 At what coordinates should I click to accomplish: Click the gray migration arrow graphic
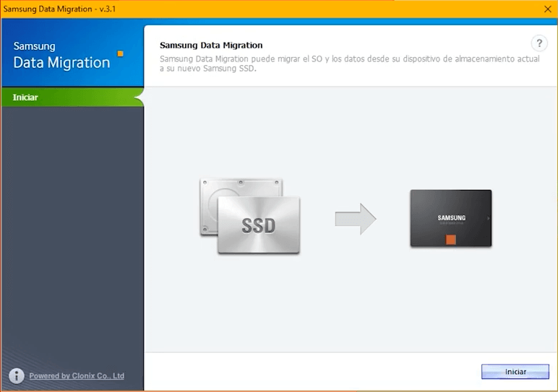click(356, 219)
